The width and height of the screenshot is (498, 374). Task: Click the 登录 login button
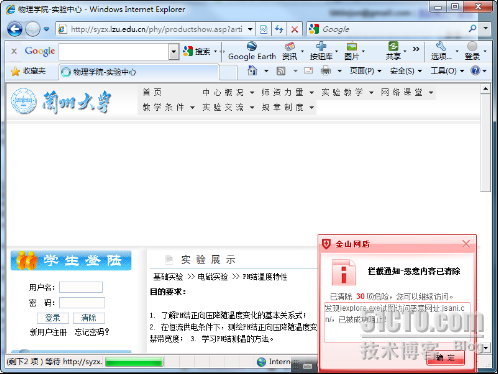pyautogui.click(x=53, y=318)
